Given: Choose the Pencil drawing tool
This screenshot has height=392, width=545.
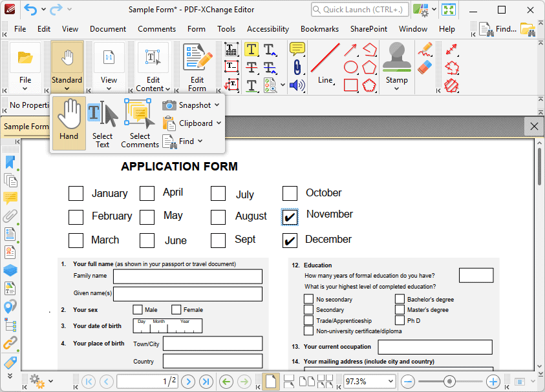Looking at the screenshot, I should [x=425, y=50].
